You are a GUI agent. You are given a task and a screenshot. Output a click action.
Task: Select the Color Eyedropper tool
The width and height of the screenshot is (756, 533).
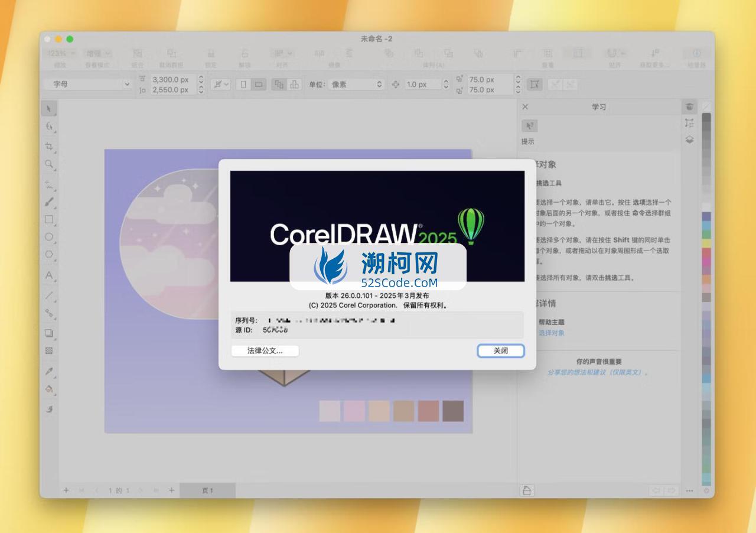49,370
